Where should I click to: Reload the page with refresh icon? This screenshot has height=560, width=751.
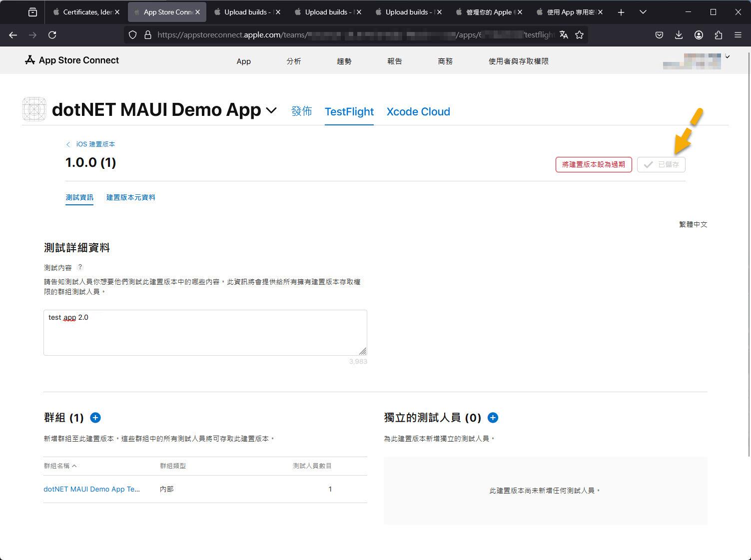[x=52, y=35]
